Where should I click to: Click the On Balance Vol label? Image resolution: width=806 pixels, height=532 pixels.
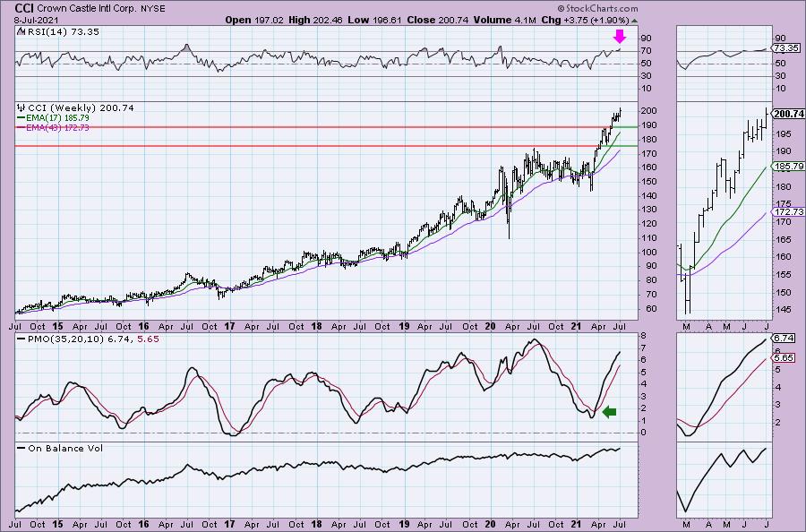[65, 448]
